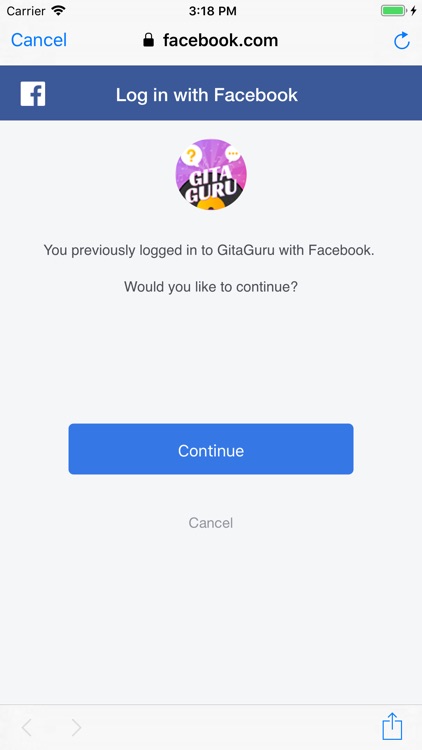
Task: Tap the Log in with Facebook header
Action: pyautogui.click(x=207, y=95)
